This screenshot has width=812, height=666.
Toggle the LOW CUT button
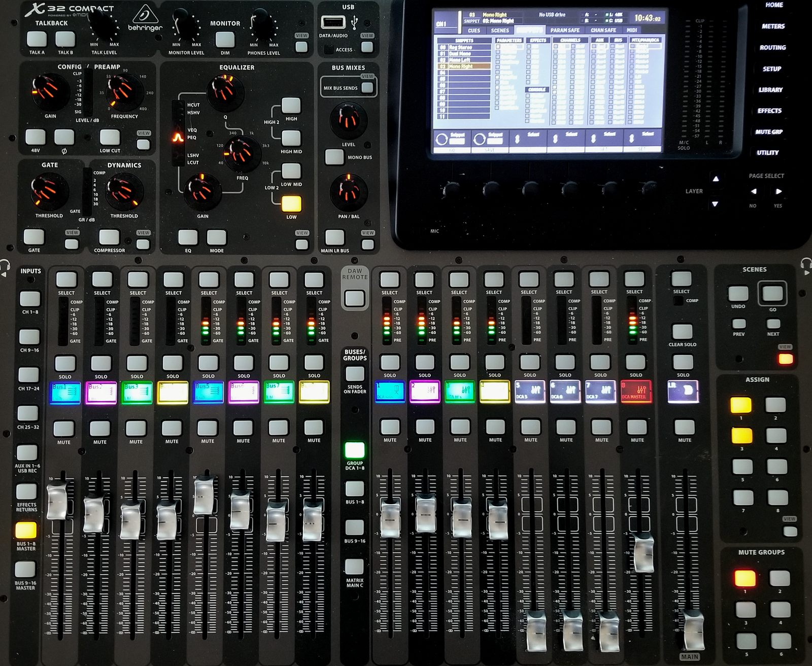[x=110, y=137]
